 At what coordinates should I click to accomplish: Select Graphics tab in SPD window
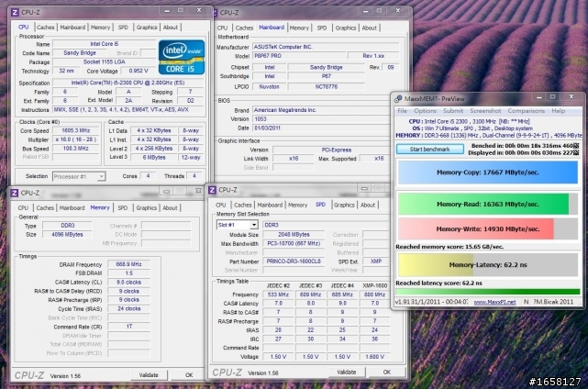pos(344,205)
